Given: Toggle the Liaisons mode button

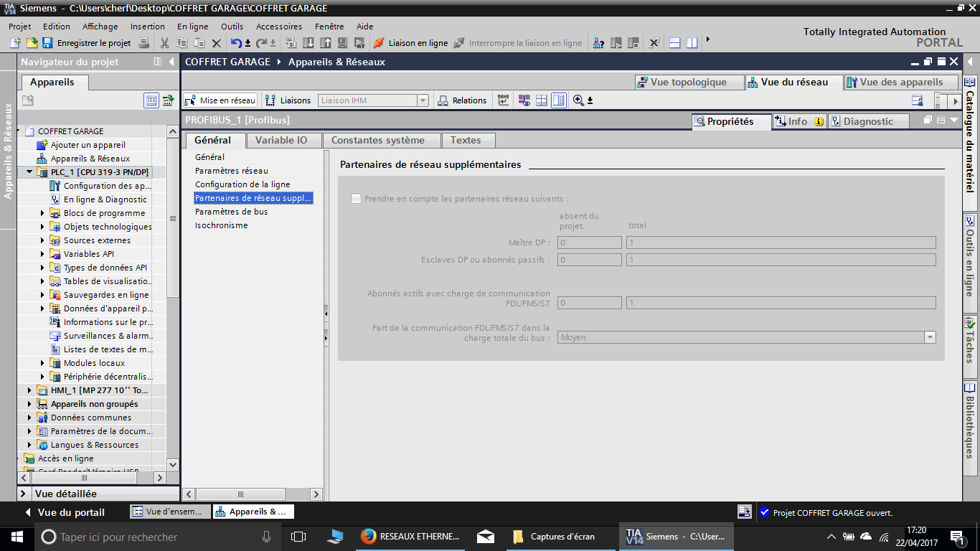Looking at the screenshot, I should (288, 100).
